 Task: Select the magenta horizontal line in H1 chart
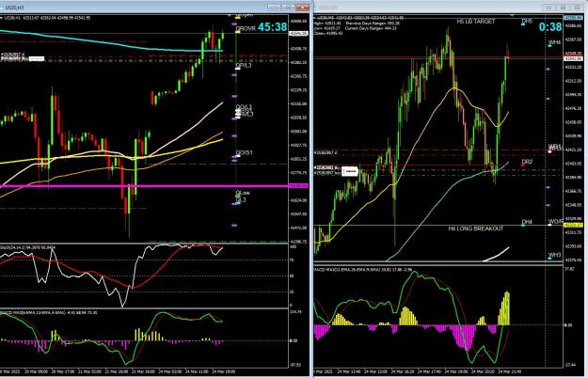click(144, 186)
